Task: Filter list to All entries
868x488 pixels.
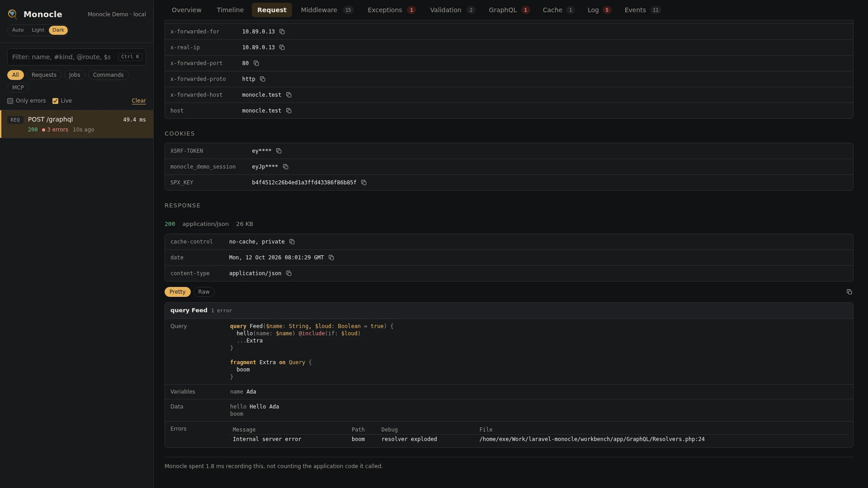Action: pos(15,75)
